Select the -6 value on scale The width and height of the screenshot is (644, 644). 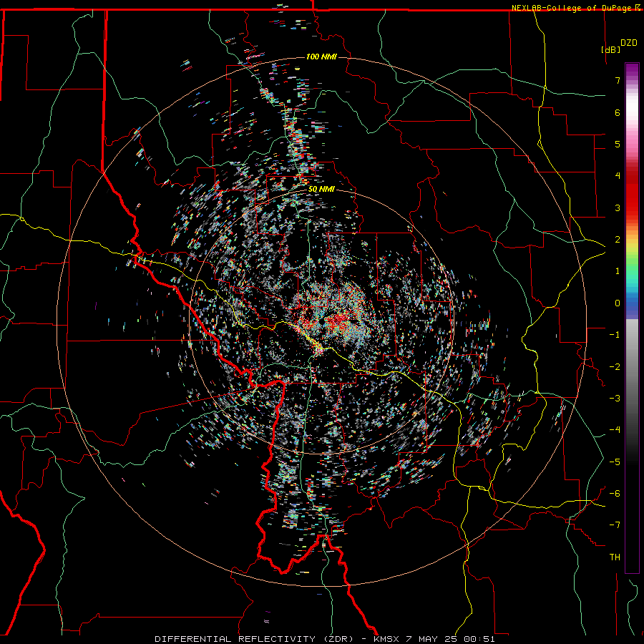(x=615, y=494)
